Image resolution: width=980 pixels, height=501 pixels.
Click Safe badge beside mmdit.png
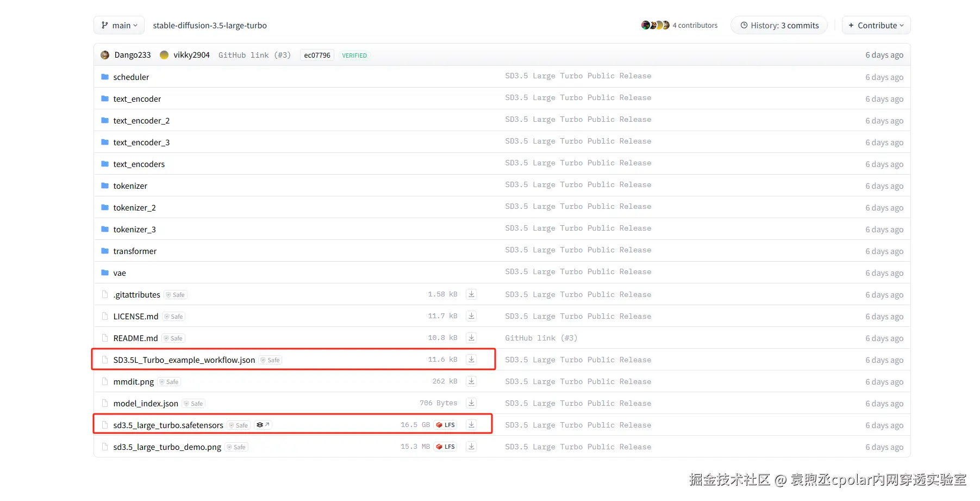pos(169,382)
